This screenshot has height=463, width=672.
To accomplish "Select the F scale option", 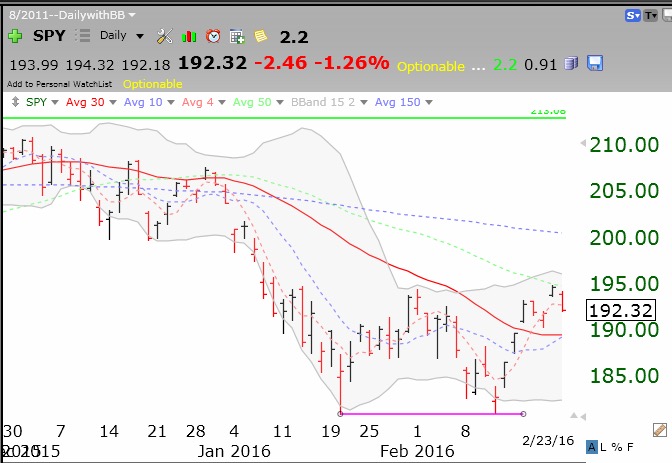I will (630, 447).
